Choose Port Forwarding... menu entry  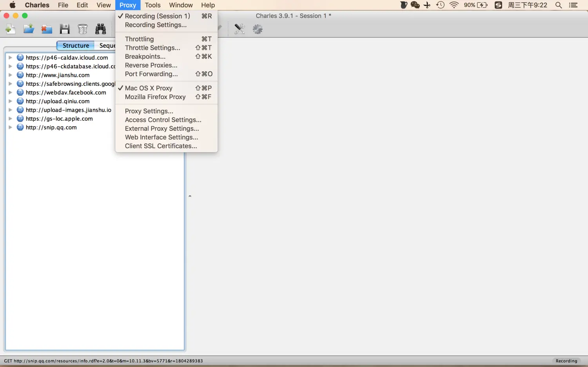pyautogui.click(x=167, y=74)
